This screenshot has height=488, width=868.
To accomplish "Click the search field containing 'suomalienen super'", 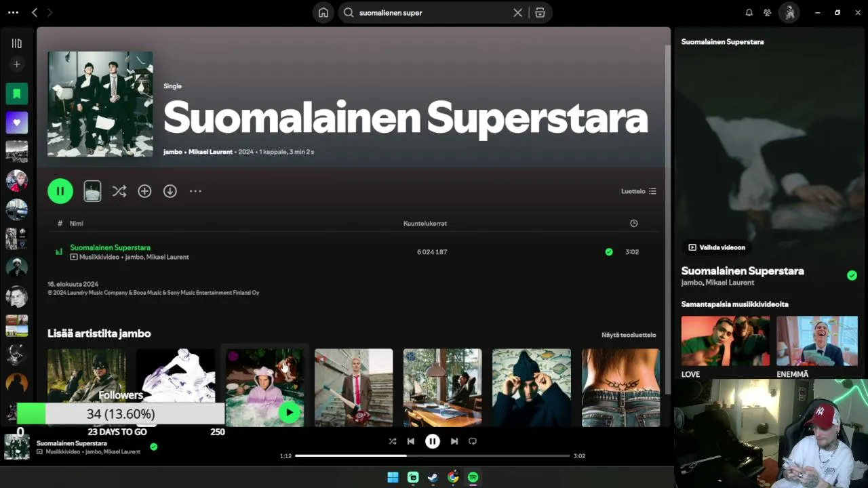I will coord(434,12).
